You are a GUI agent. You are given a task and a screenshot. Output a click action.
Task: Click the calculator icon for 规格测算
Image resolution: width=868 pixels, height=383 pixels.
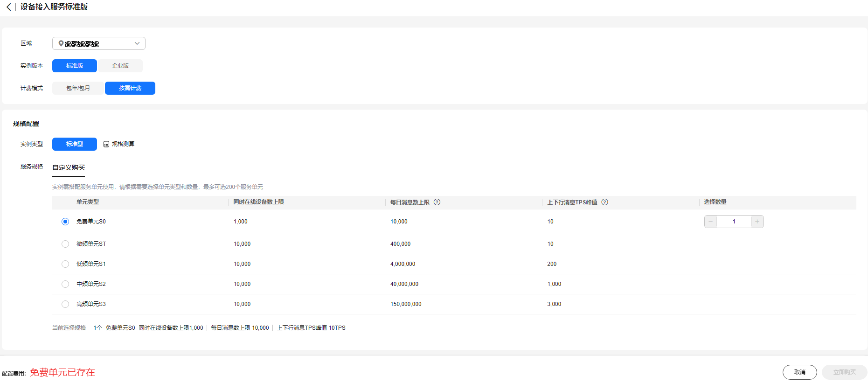click(x=106, y=144)
